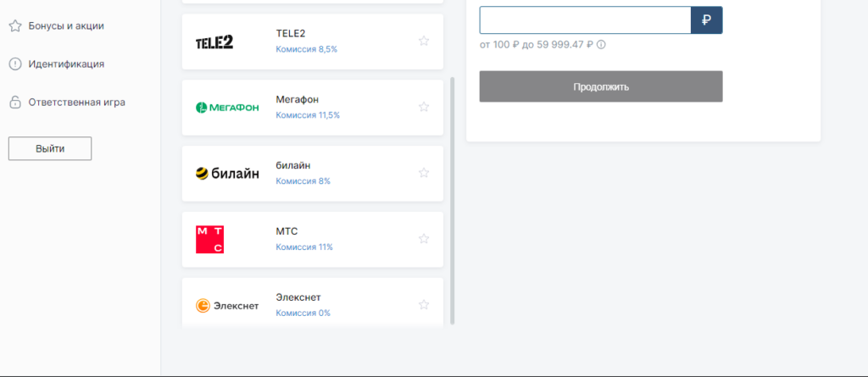Select the Элекснет payment method name
Image resolution: width=868 pixels, height=377 pixels.
[298, 297]
